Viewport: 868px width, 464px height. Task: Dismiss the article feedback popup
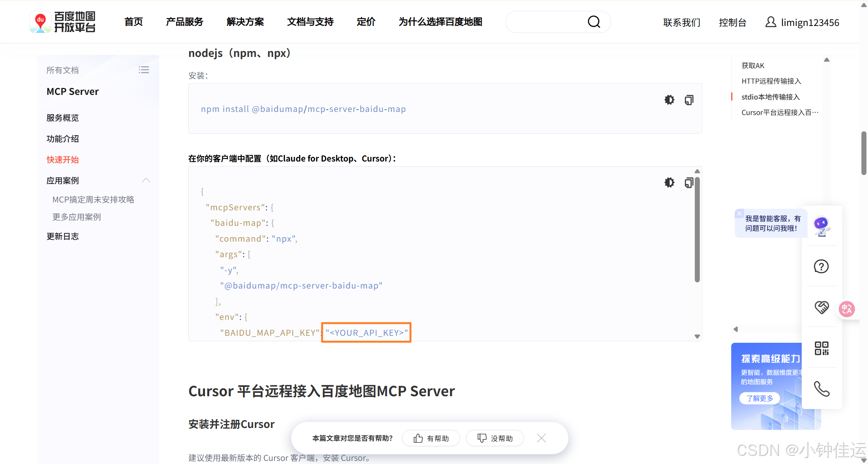[x=541, y=438]
